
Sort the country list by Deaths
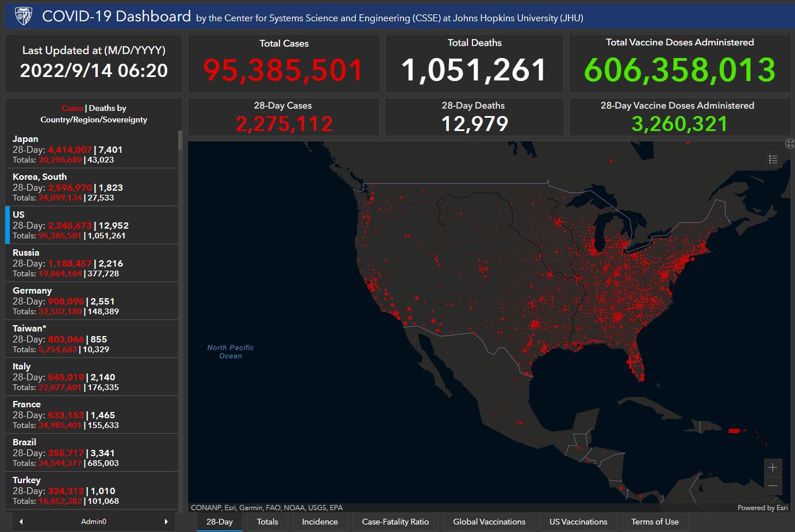point(107,108)
